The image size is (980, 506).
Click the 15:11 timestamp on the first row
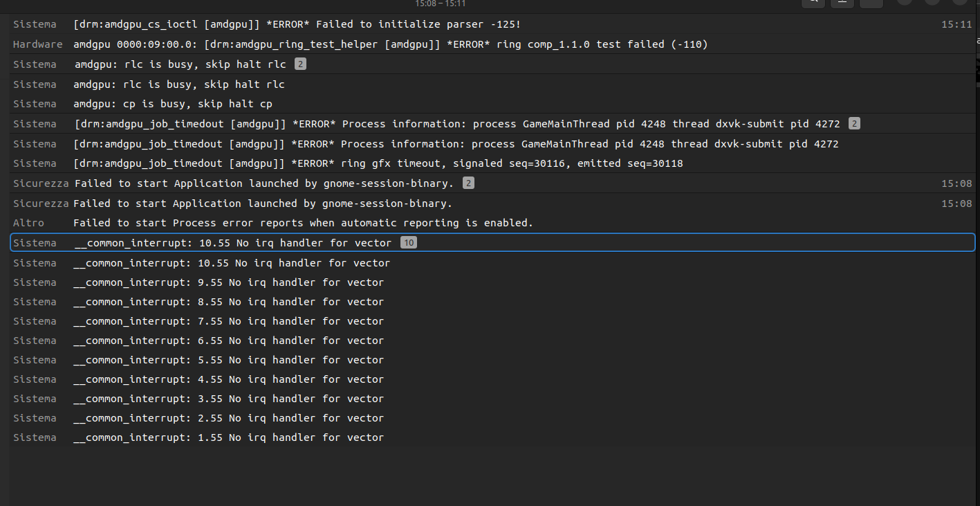[x=956, y=24]
